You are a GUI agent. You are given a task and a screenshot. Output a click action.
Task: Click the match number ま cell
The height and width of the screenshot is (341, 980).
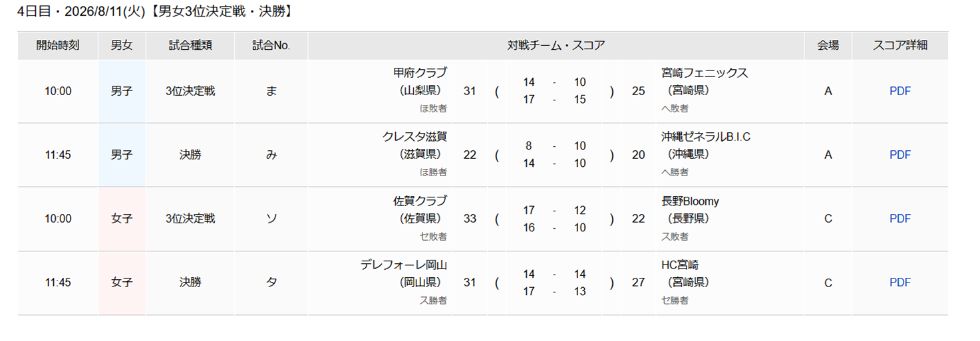[271, 91]
